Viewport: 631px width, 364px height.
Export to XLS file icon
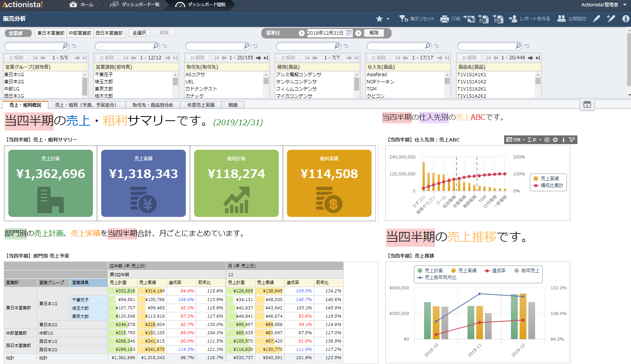[483, 19]
